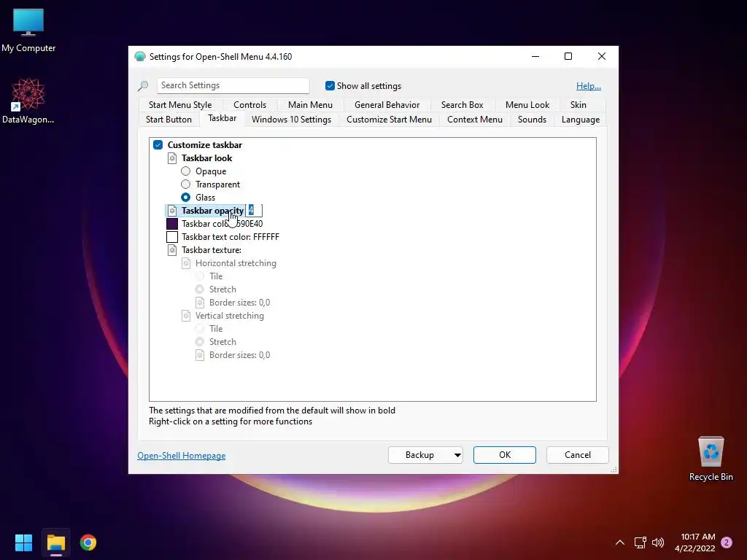Click the Taskbar texture setting icon
747x560 pixels.
pyautogui.click(x=172, y=250)
